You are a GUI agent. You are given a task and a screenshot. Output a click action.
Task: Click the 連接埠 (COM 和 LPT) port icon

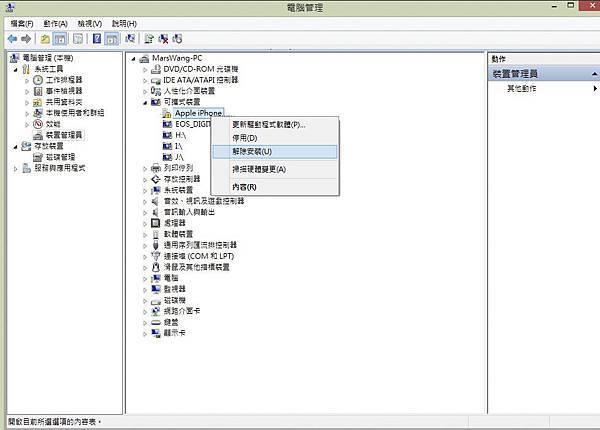click(x=155, y=256)
